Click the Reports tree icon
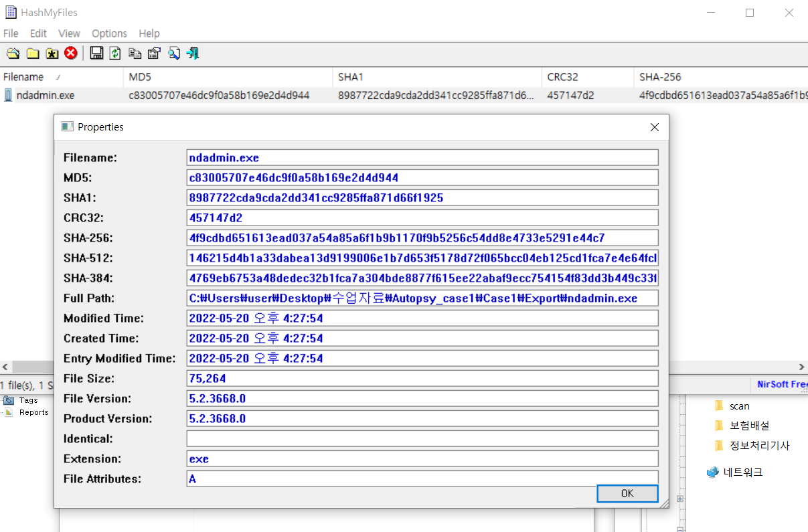808x532 pixels. point(9,412)
